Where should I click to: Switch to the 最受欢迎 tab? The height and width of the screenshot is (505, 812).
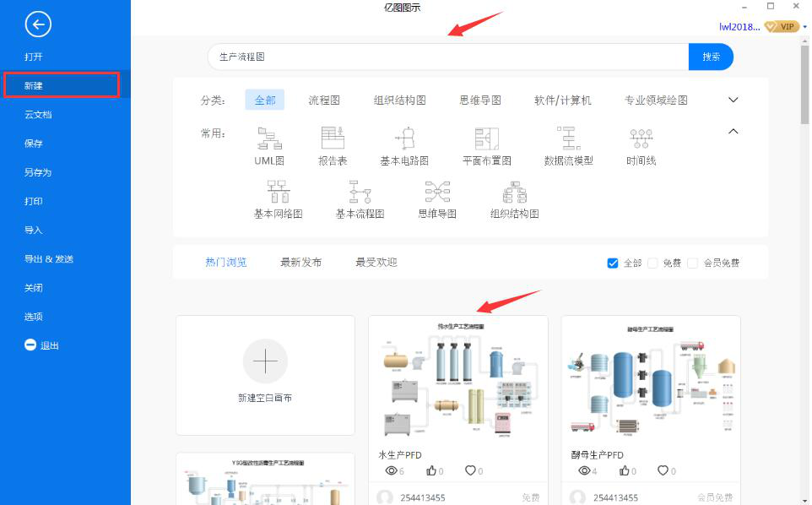[x=376, y=262]
